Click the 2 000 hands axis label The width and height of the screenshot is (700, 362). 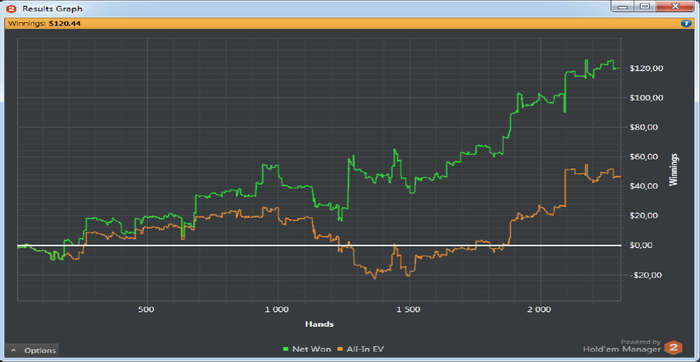click(540, 309)
